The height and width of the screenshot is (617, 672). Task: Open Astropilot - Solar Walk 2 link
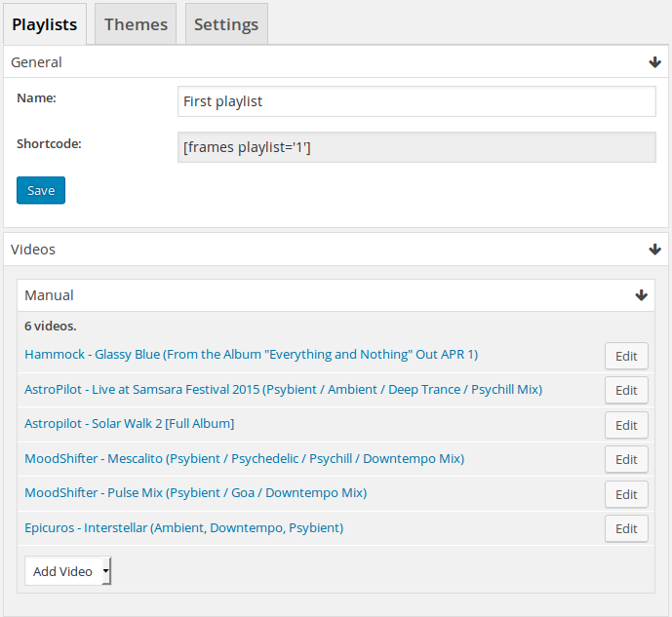tap(129, 423)
